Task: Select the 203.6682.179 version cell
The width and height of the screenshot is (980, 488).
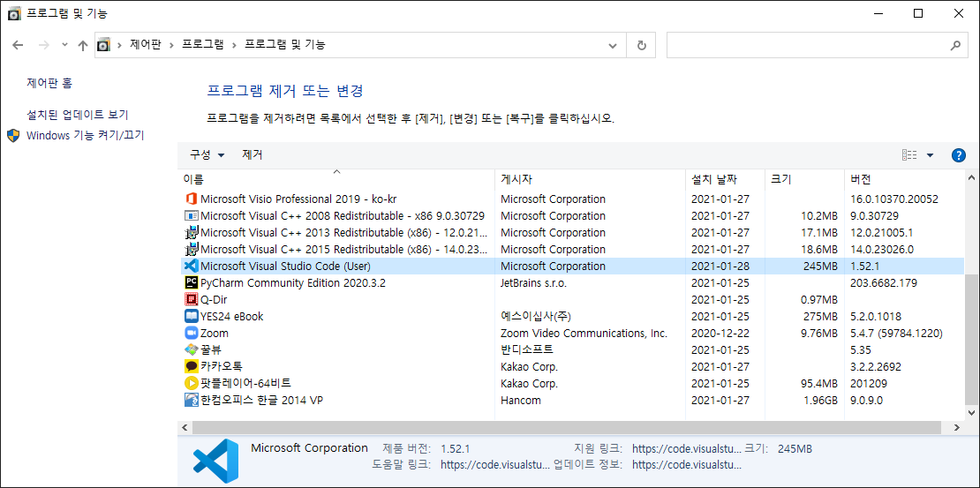Action: coord(884,283)
